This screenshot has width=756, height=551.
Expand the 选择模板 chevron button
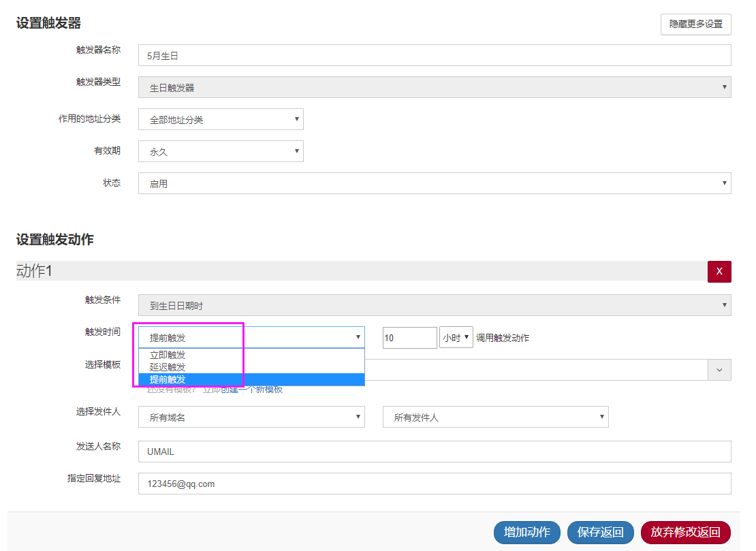(719, 369)
